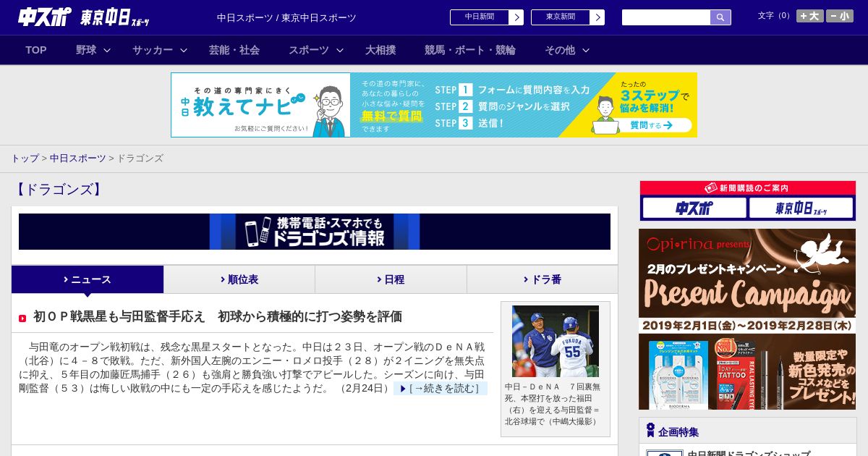
Task: Open photo of 福田 and 与田監督
Action: pos(556,341)
